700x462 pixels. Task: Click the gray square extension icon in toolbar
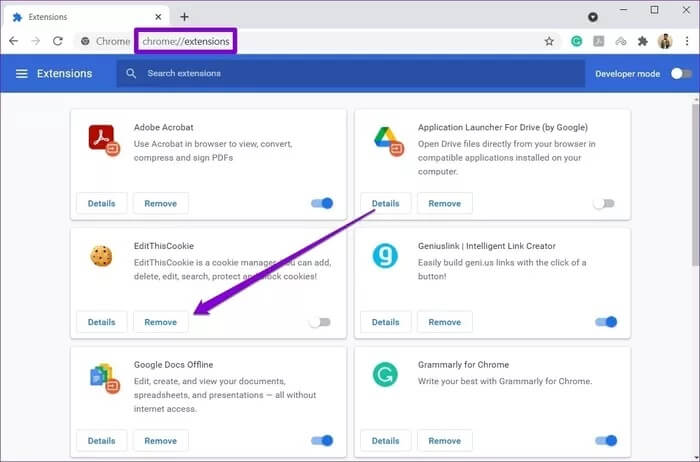pyautogui.click(x=598, y=42)
